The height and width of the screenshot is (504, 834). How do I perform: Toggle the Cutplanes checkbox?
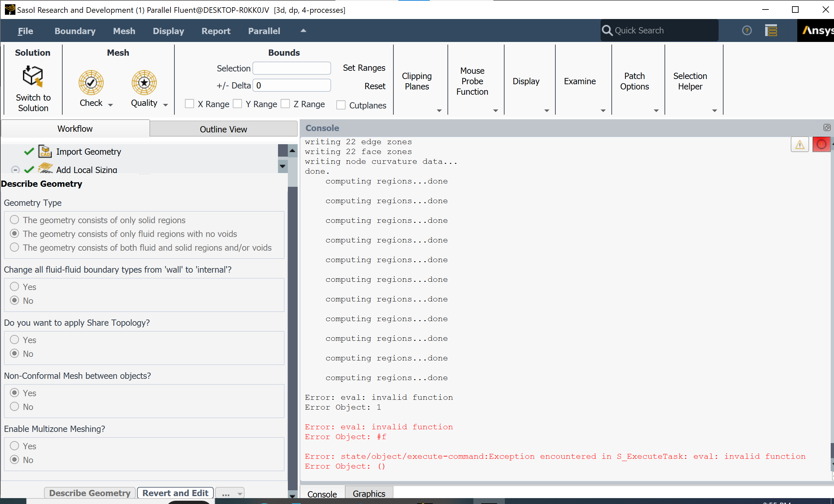[x=341, y=105]
